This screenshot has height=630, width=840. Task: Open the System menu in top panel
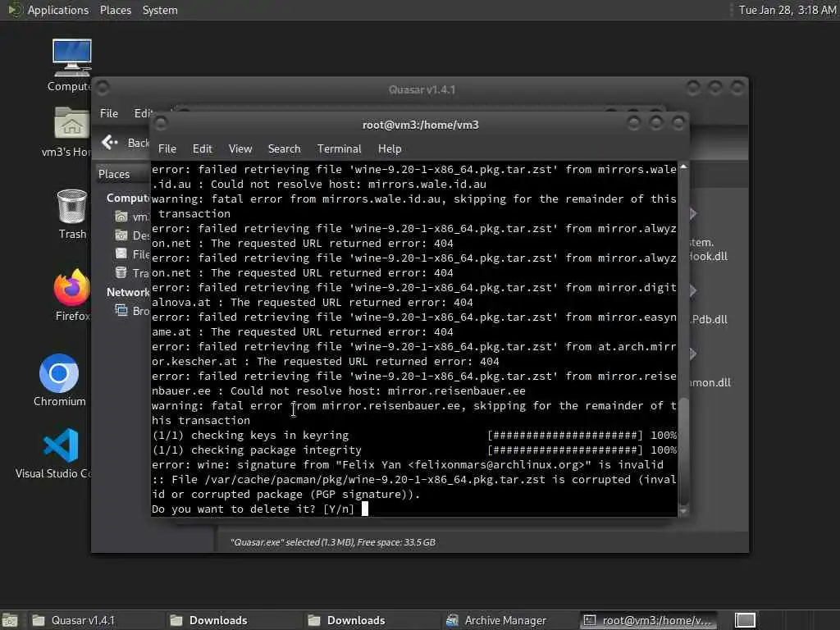(x=160, y=10)
